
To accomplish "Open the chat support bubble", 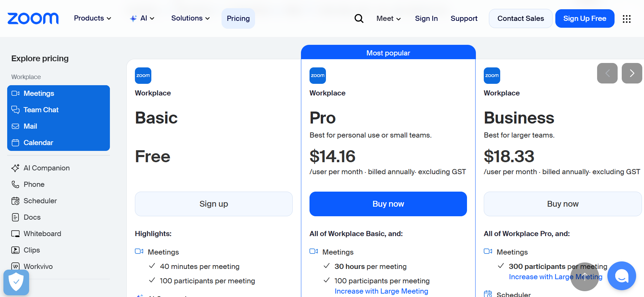I will 622,276.
